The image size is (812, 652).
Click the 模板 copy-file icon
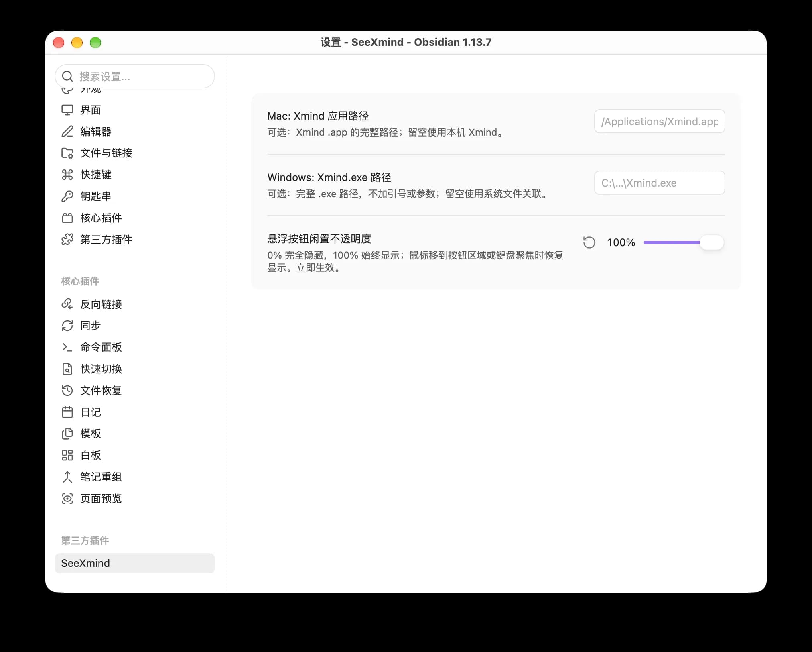(x=67, y=434)
